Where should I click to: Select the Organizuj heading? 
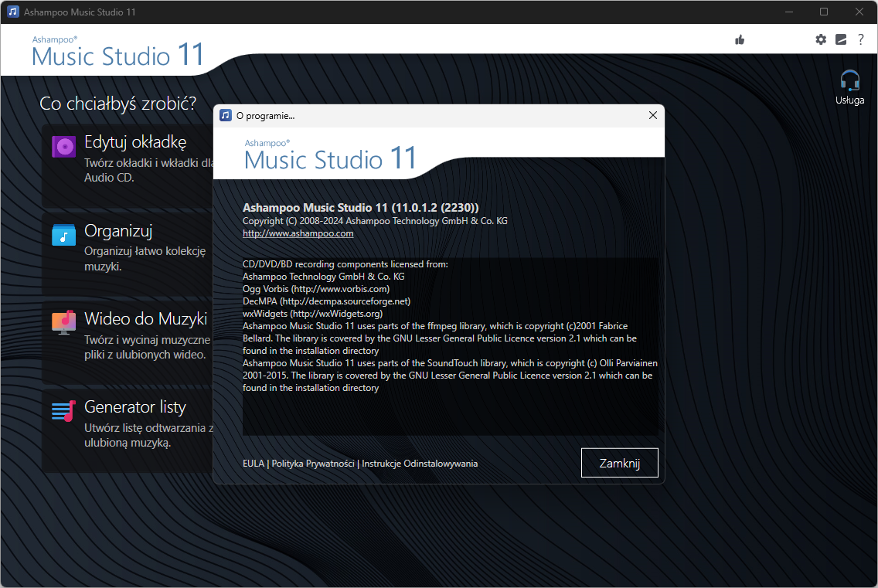pos(118,231)
